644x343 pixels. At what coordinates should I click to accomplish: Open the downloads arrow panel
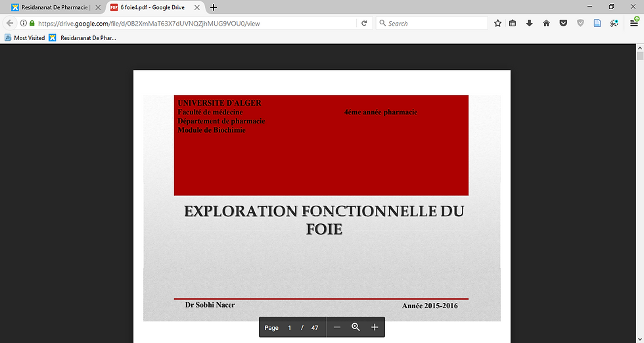[530, 24]
